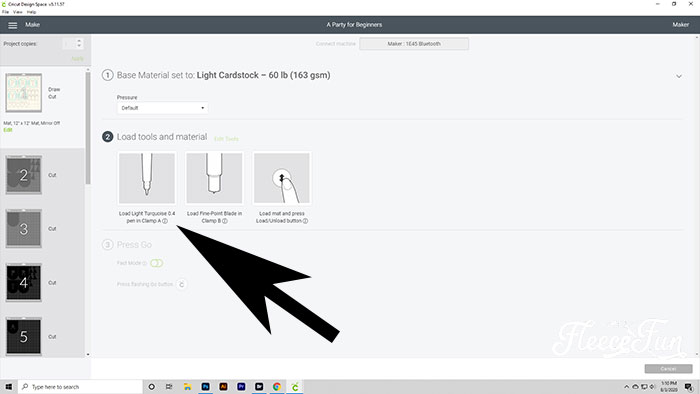Viewport: 700px width, 394px height.
Task: Click the Edit Tools link
Action: 226,139
